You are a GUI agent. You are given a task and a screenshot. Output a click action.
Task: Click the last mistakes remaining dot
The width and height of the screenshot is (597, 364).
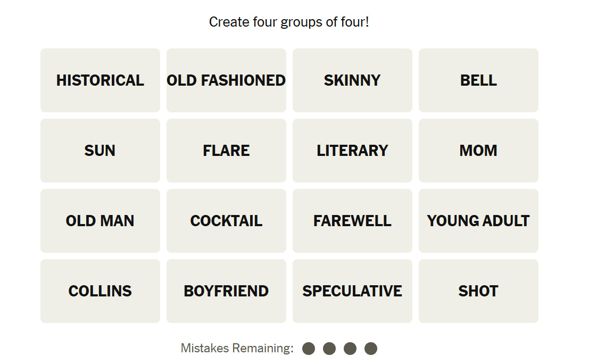371,349
